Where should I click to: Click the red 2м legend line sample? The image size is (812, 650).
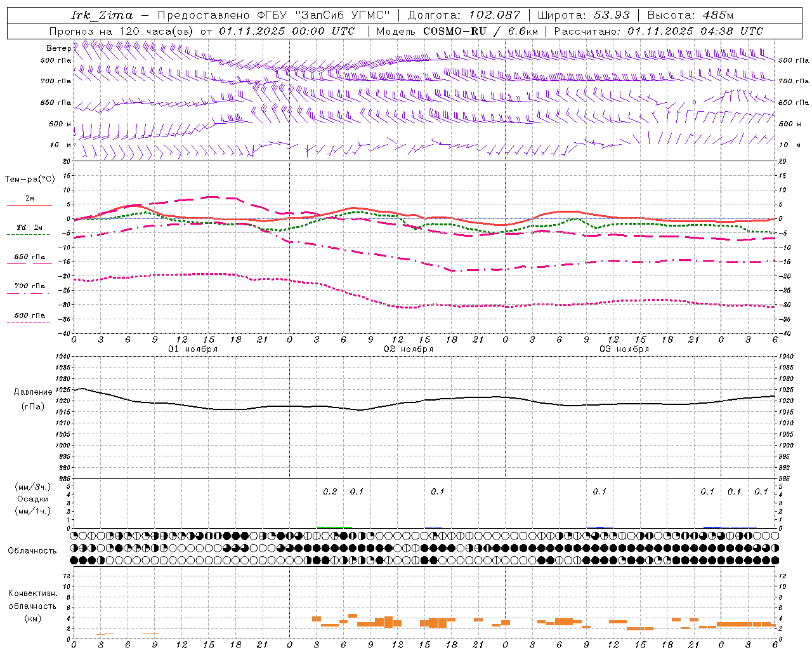[29, 205]
